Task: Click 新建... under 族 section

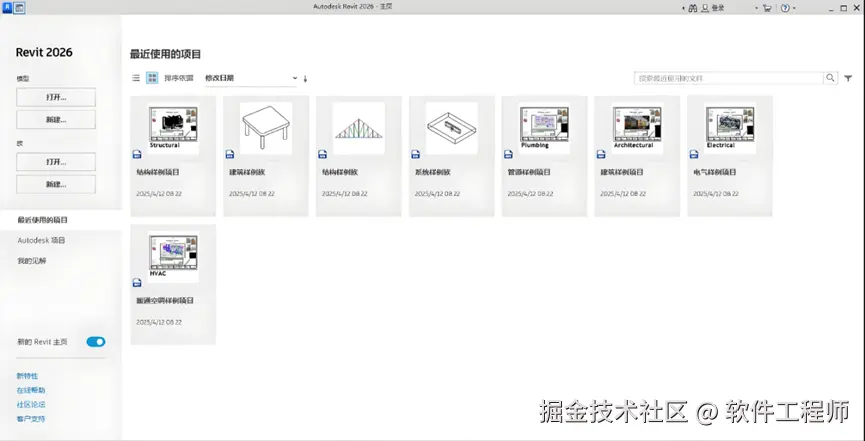Action: coord(56,184)
